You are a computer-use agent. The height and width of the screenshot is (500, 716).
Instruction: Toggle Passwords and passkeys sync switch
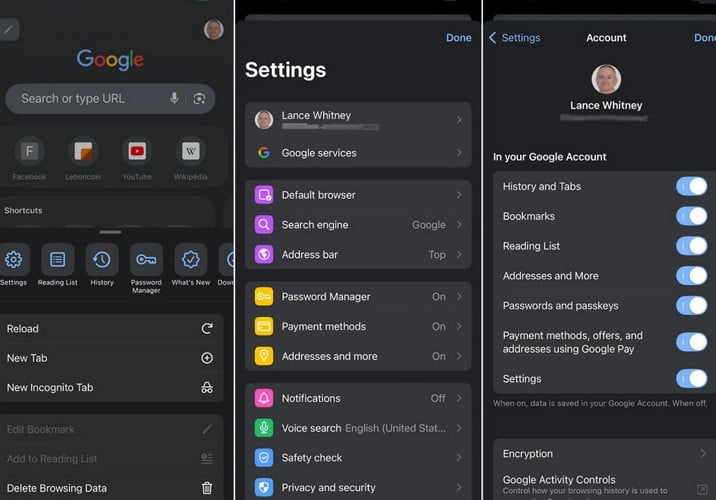point(692,305)
